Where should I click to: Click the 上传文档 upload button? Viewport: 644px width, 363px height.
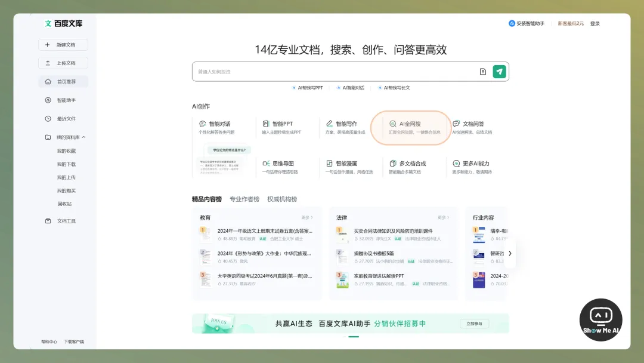[x=63, y=63]
